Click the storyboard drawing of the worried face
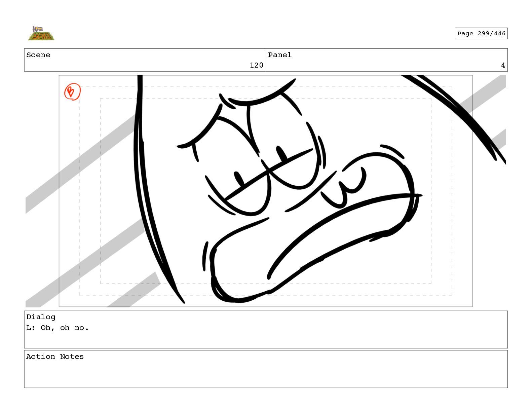 266,191
